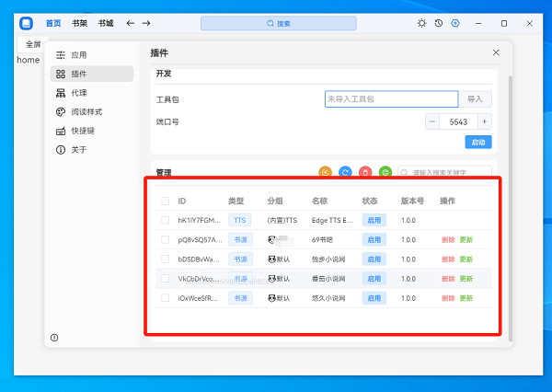Click 启用 status for 69书吧 row

[374, 240]
